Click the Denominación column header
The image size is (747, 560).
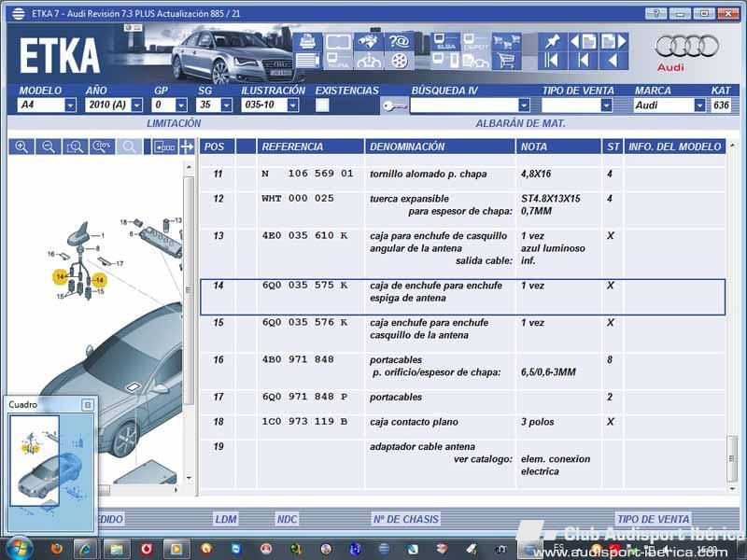pos(440,147)
